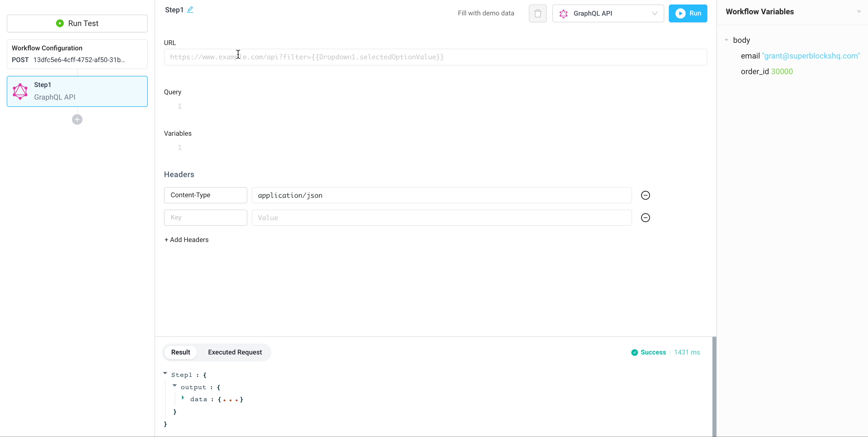Open the trash icon to delete the step
The height and width of the screenshot is (437, 868).
pos(538,13)
